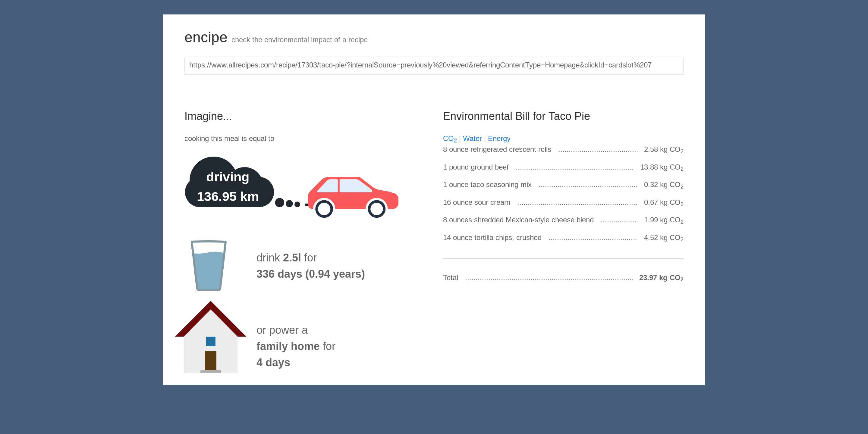868x434 pixels.
Task: Switch to the Water bill tab
Action: [x=472, y=139]
